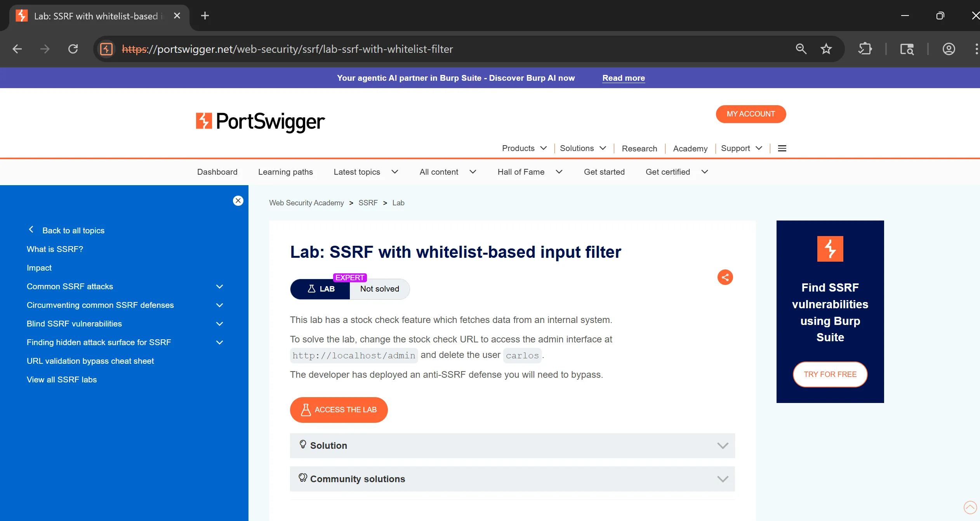Close the blue sidebar panel
The height and width of the screenshot is (521, 980).
pos(238,201)
